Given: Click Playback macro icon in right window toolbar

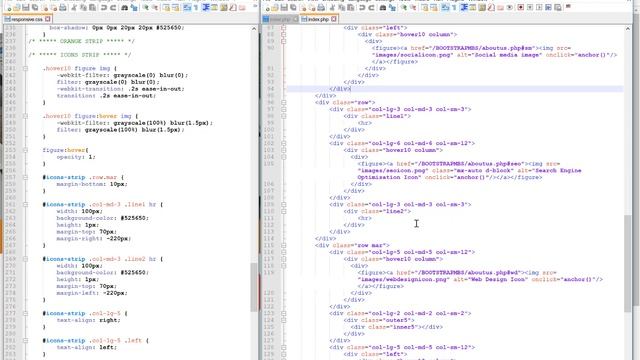Looking at the screenshot, I should pyautogui.click(x=539, y=7).
